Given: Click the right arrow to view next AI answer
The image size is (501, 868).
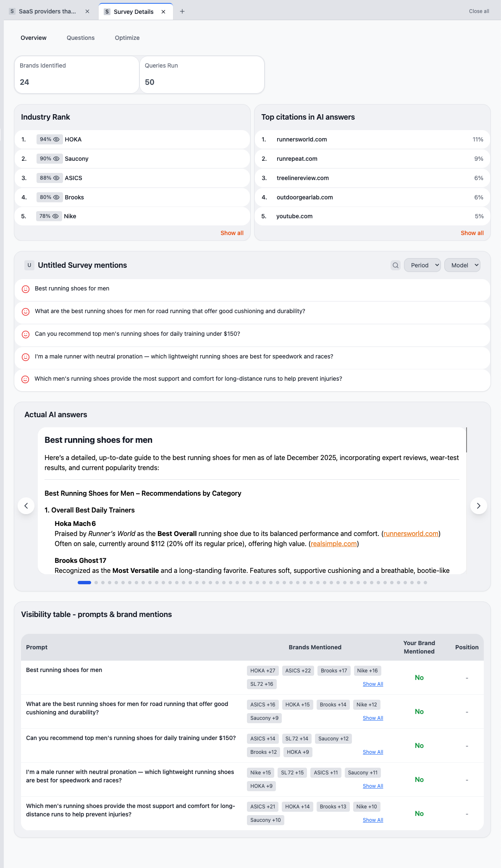Looking at the screenshot, I should (x=478, y=505).
